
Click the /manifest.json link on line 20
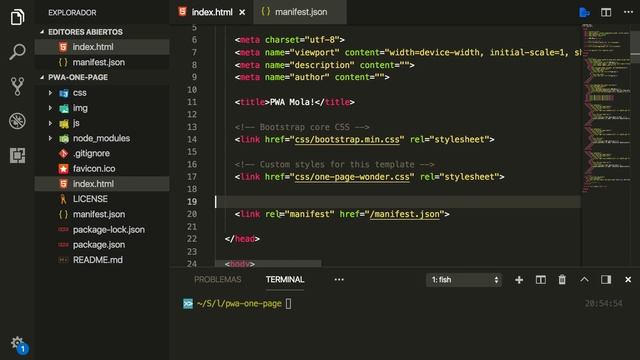[x=404, y=214]
